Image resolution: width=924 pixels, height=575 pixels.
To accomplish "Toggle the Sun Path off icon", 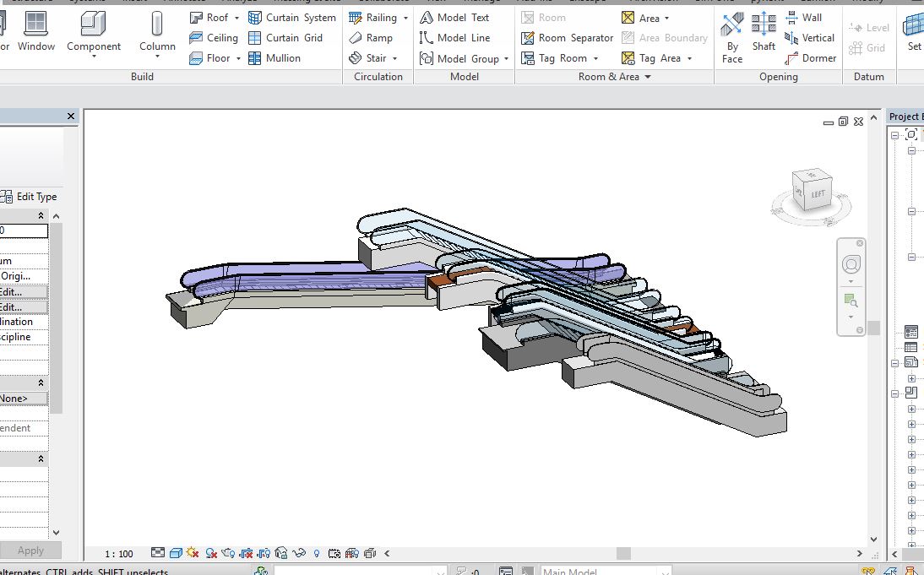I will [x=193, y=553].
